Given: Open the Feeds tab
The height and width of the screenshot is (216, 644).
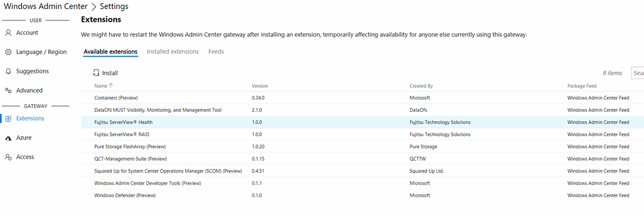Looking at the screenshot, I should [x=216, y=52].
